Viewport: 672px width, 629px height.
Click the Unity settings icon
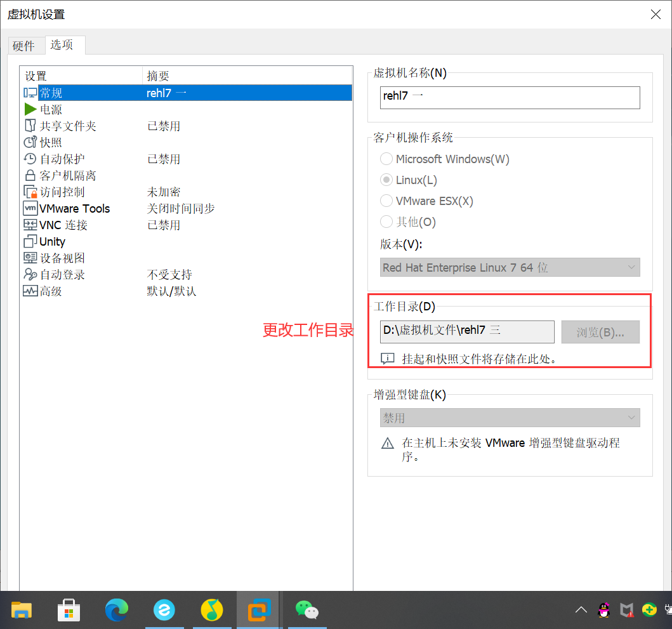tap(30, 241)
